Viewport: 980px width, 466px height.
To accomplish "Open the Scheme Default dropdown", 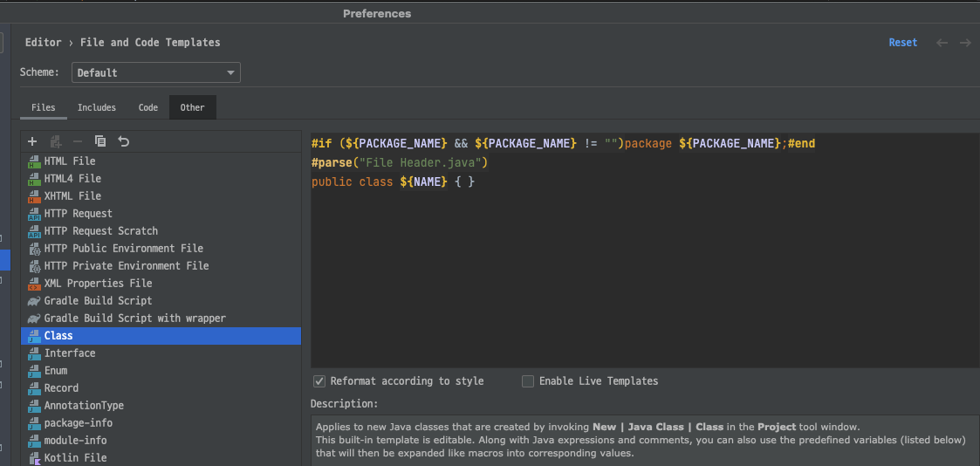I will (156, 72).
